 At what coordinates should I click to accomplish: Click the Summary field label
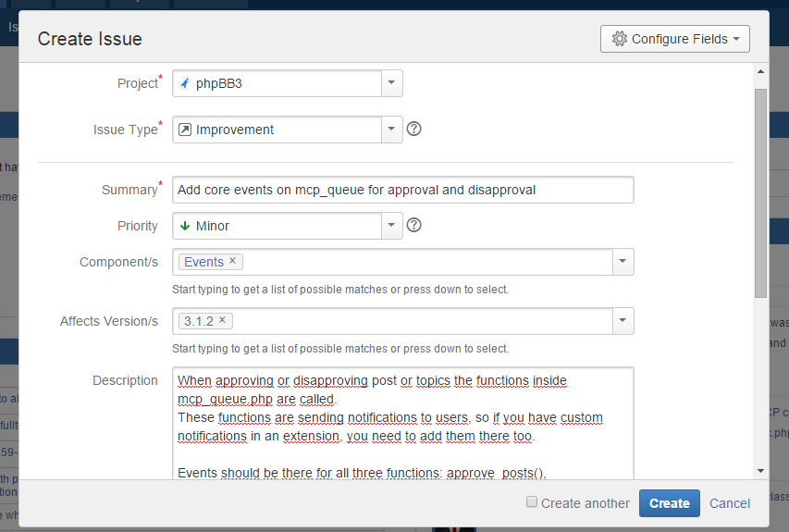coord(129,190)
